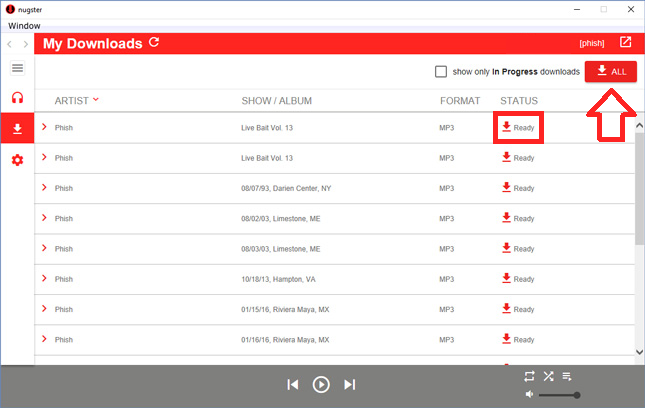The width and height of the screenshot is (645, 408).
Task: Click the FORMAT column header
Action: [460, 101]
